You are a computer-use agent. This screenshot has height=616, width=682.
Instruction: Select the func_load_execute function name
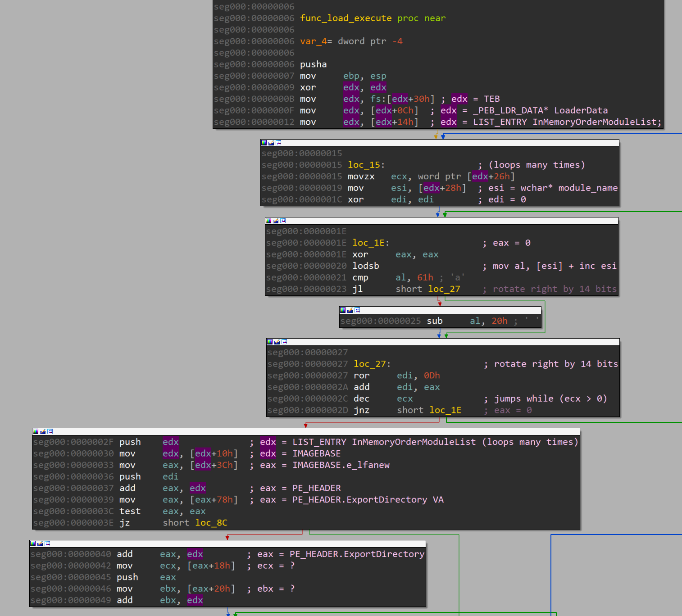(x=346, y=18)
